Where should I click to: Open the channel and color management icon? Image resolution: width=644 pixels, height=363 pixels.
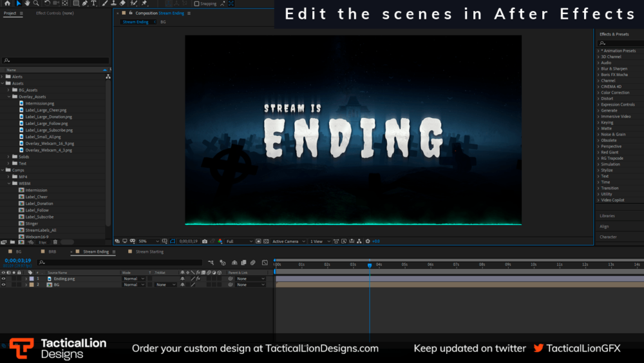(x=220, y=241)
